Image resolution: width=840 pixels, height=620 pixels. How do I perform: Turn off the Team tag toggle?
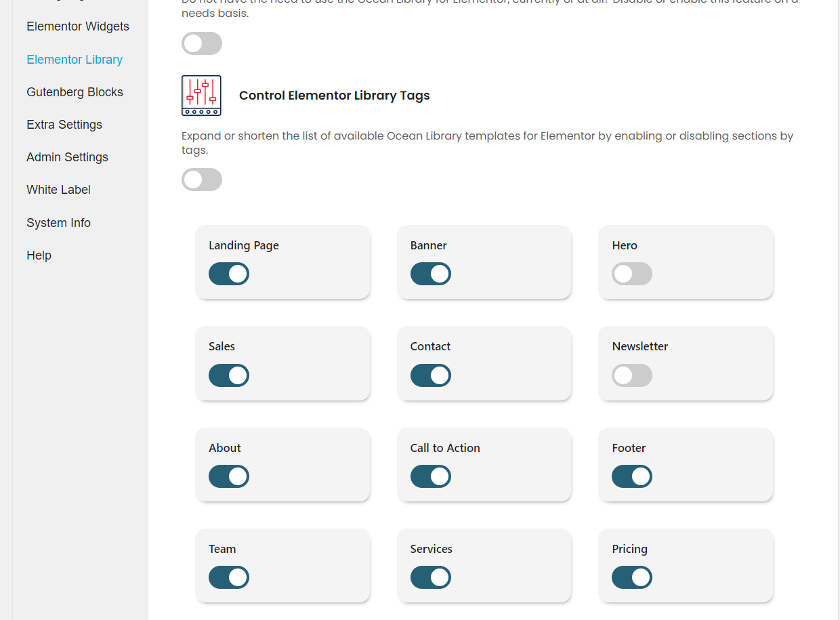pos(229,577)
